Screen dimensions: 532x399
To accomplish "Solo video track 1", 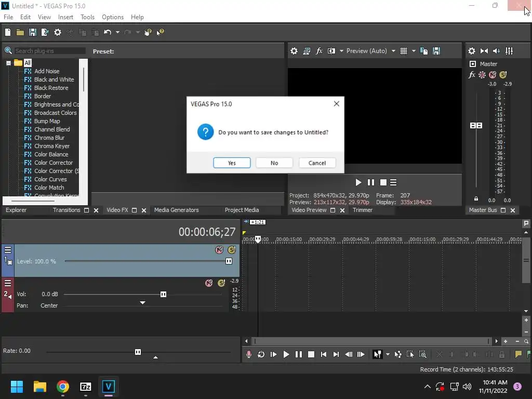I will 232,250.
